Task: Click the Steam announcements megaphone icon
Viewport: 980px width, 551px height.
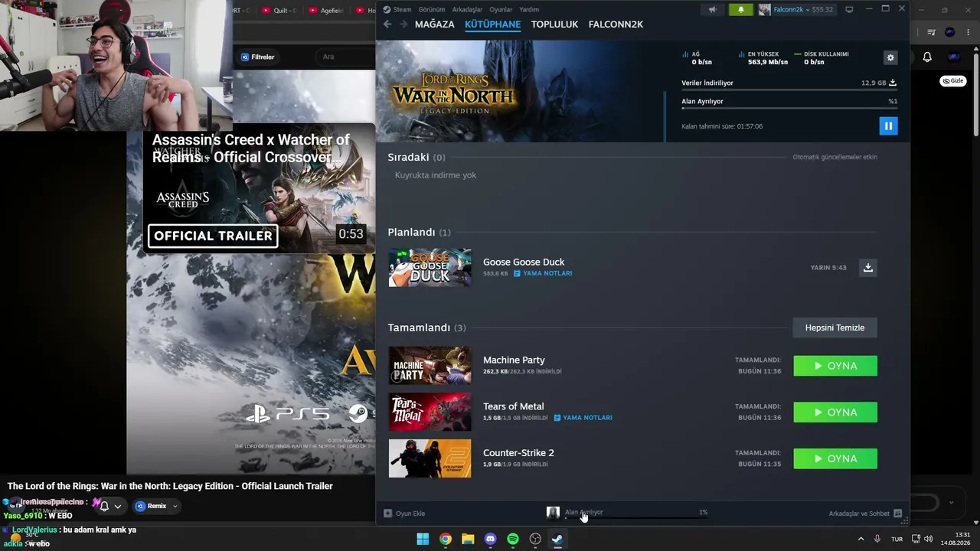Action: click(x=712, y=10)
